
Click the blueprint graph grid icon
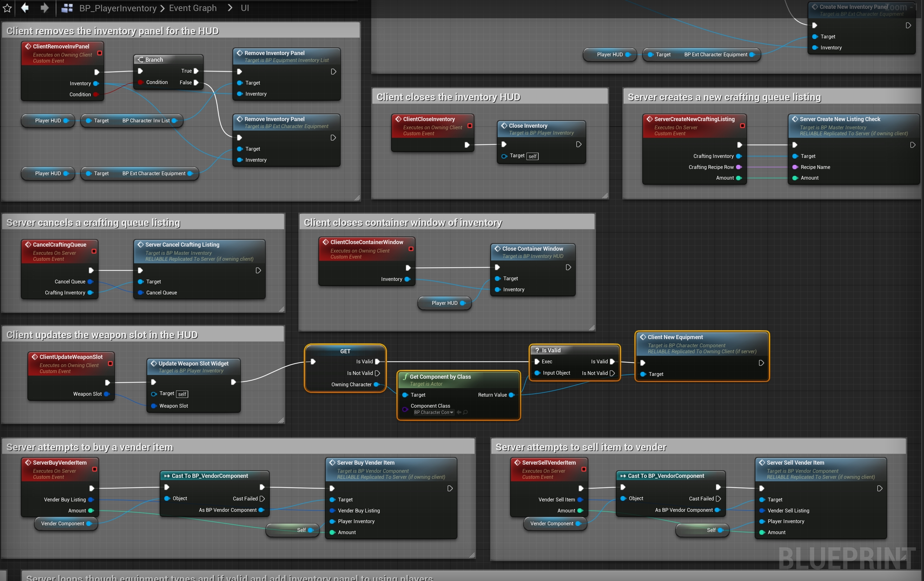tap(67, 8)
